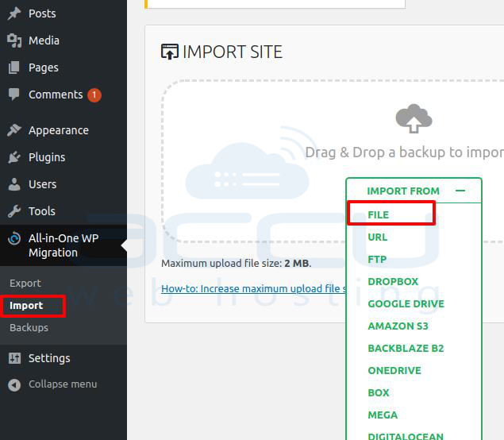Click the Posts pushpin icon
Viewport: 504px width, 440px height.
pyautogui.click(x=14, y=14)
